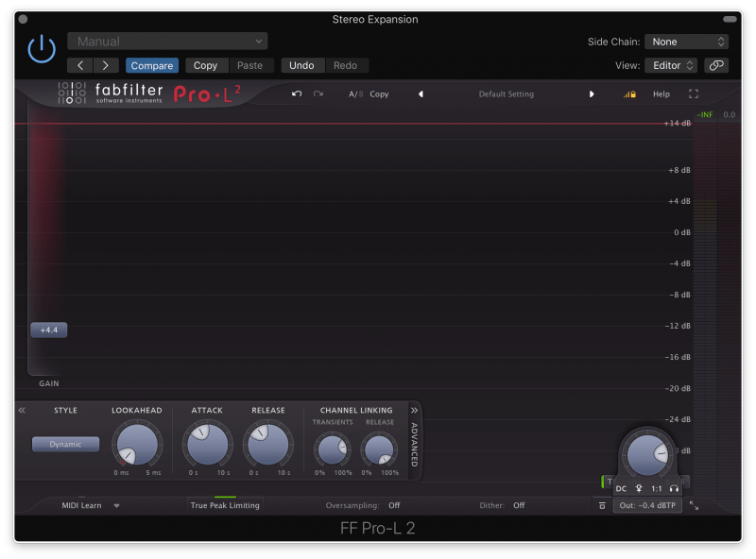Toggle the 1:1 button
Screen dimensions: 756x559
click(x=657, y=488)
